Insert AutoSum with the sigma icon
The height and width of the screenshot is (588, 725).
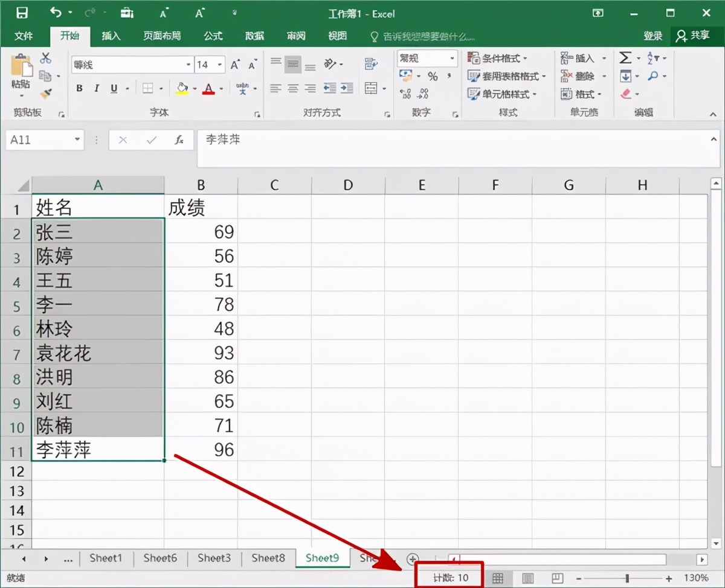click(x=625, y=58)
